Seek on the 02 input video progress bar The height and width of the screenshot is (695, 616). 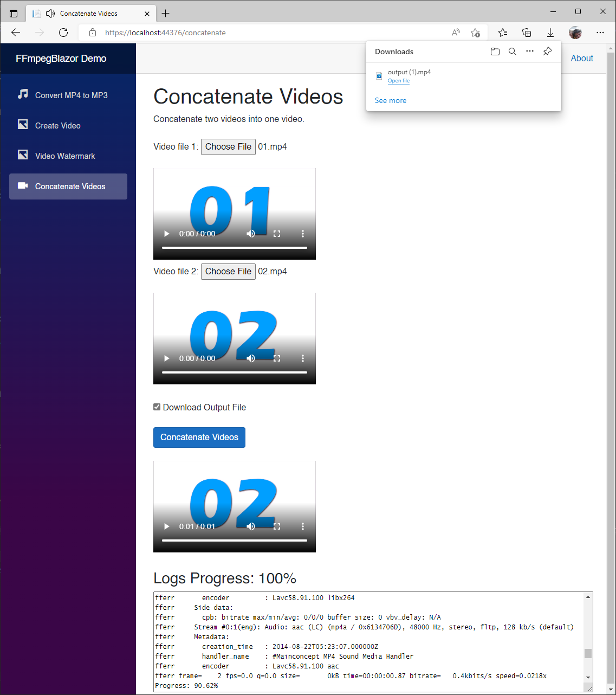pos(235,372)
